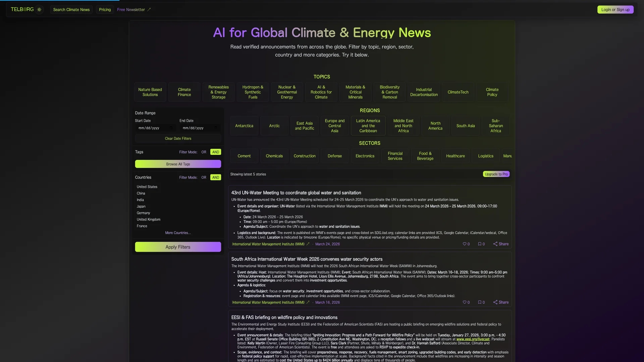Open Browse All Tags
The height and width of the screenshot is (362, 644).
click(x=178, y=164)
